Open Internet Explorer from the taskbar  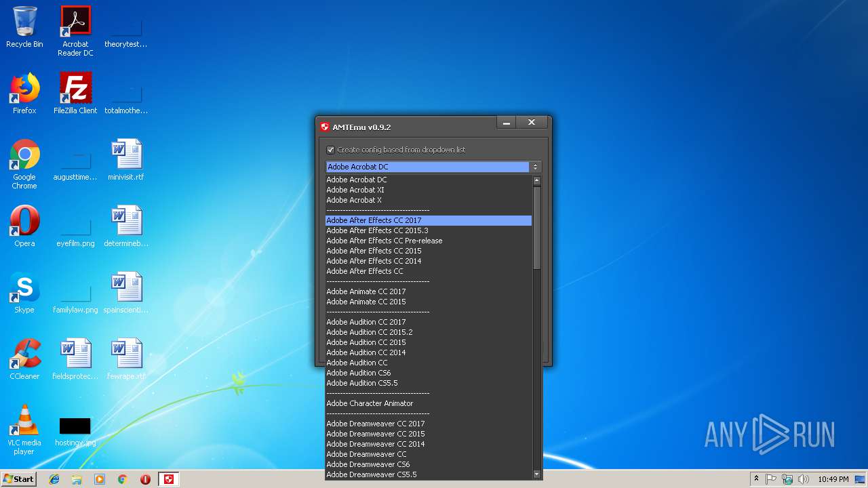point(54,479)
